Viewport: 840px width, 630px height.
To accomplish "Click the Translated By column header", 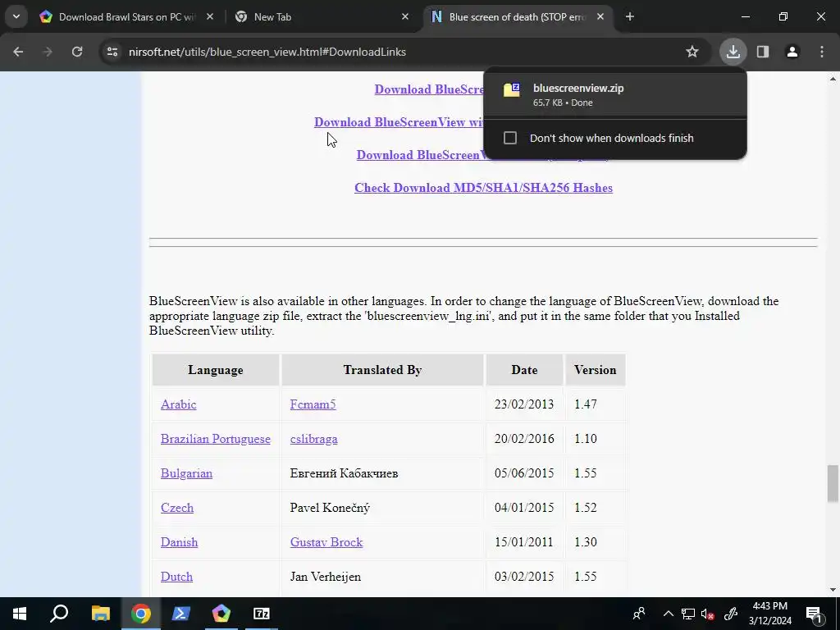I will [382, 370].
